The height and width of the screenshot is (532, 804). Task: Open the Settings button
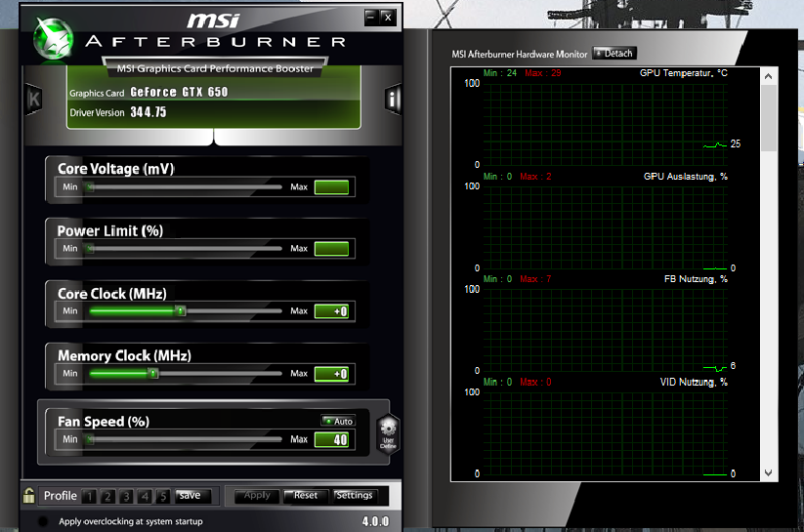(x=354, y=495)
